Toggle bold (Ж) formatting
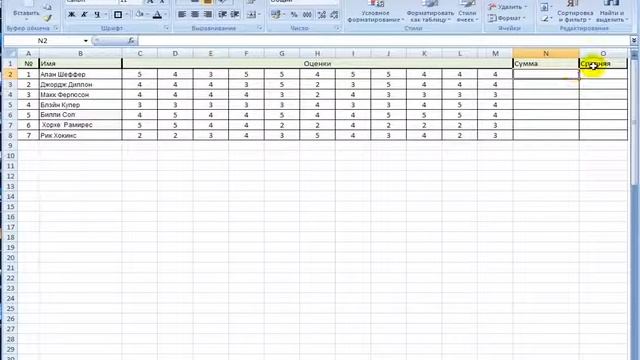640x360 pixels. pos(71,15)
